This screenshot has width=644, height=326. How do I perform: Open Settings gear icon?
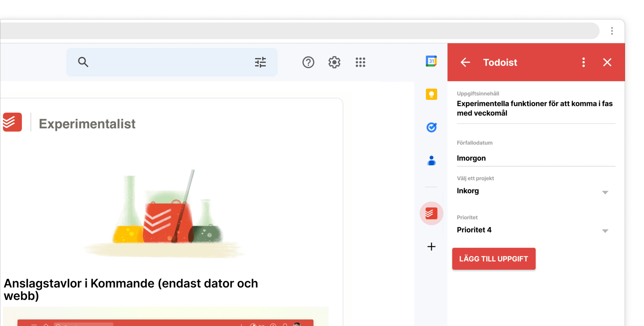click(x=334, y=62)
